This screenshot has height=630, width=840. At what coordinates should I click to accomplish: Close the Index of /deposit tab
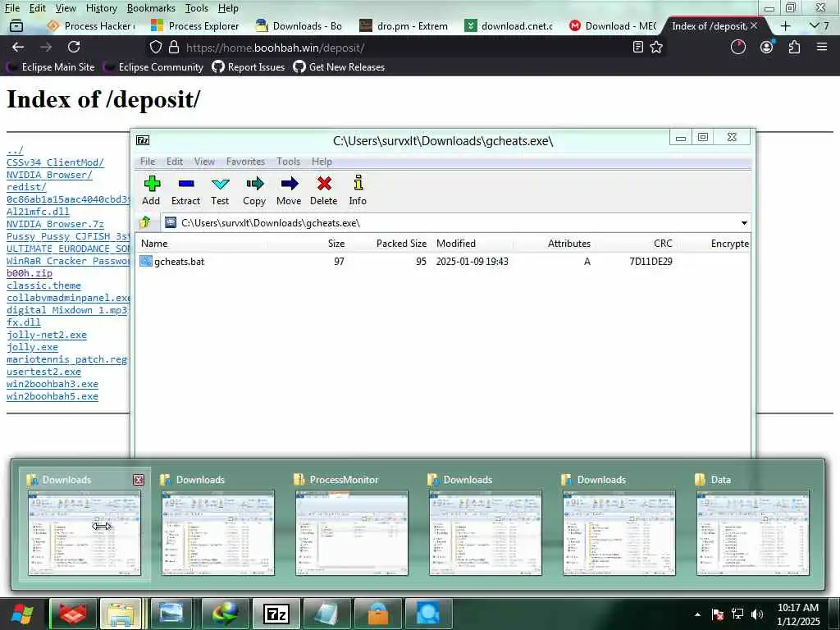click(754, 25)
